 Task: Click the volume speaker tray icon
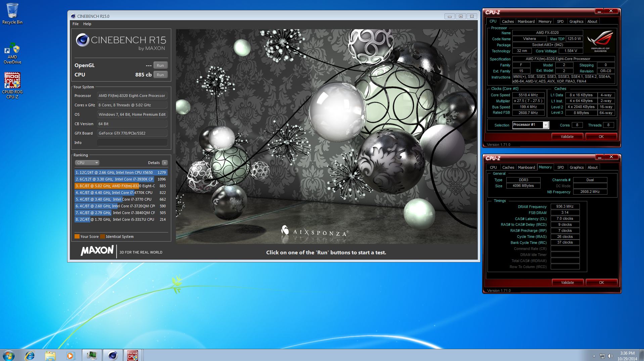pos(610,356)
